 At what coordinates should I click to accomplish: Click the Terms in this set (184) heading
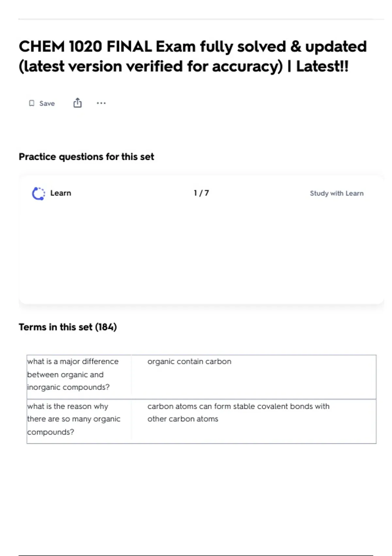point(68,327)
